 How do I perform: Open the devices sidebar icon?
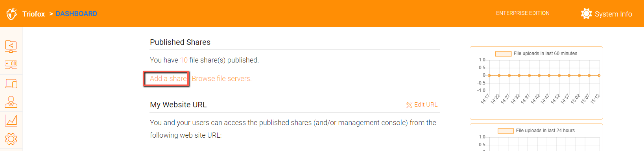pyautogui.click(x=11, y=83)
